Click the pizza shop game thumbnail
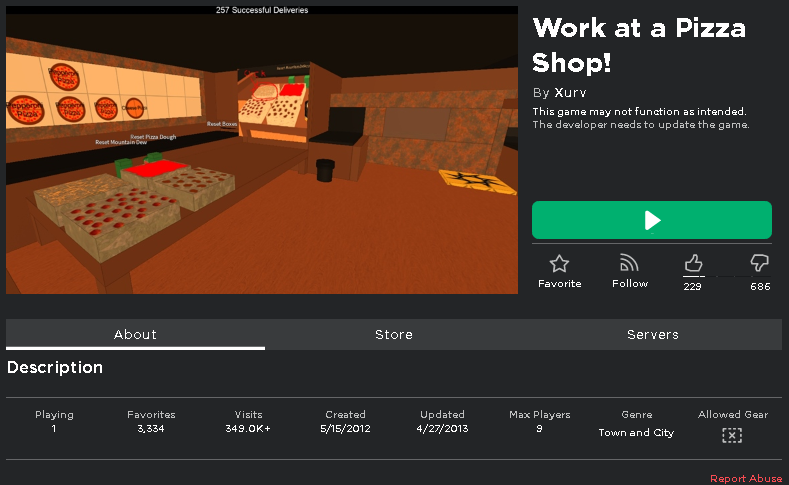Screen dimensions: 789x485 [262, 150]
